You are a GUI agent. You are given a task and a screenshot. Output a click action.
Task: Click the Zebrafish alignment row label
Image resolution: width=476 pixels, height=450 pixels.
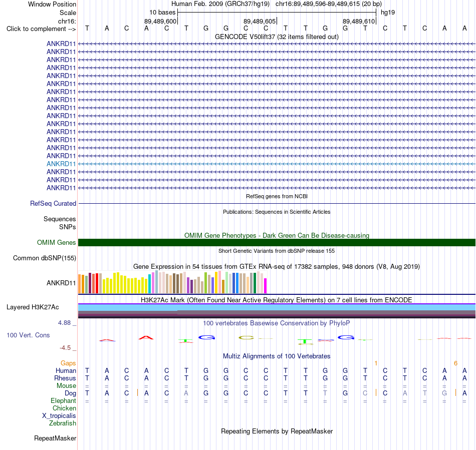click(x=63, y=423)
